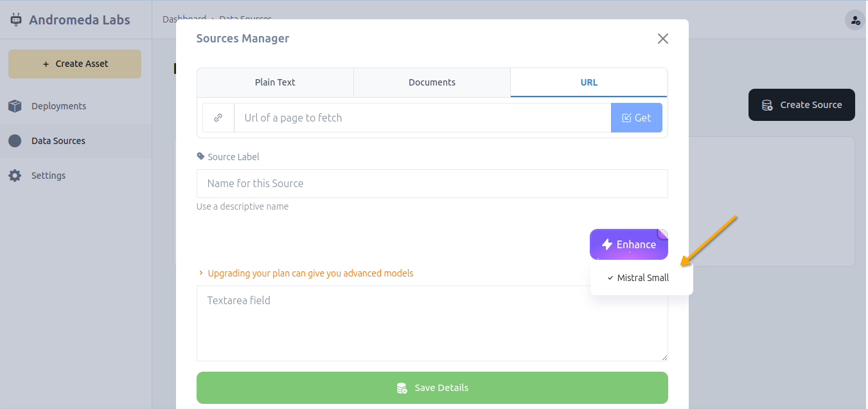Click the Source Label name field
Screen dimensions: 868x409
[x=432, y=183]
